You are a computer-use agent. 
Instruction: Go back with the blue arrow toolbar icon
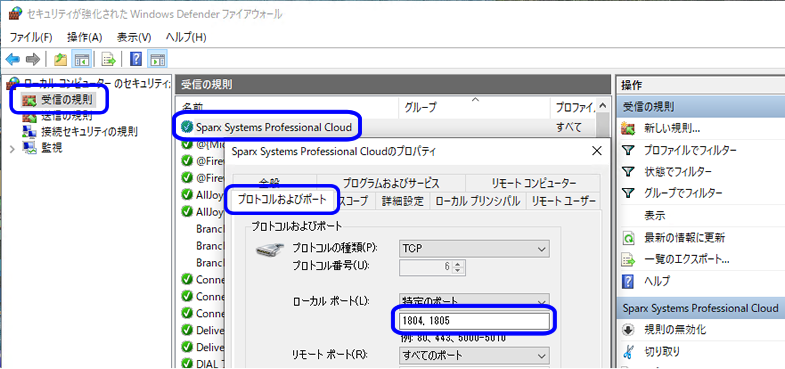(13, 60)
